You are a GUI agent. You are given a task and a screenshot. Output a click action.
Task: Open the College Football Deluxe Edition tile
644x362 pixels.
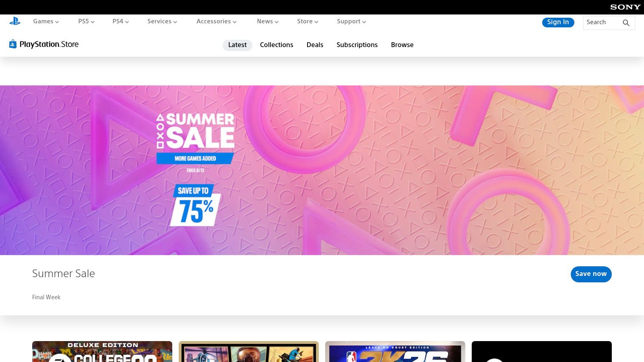click(102, 352)
